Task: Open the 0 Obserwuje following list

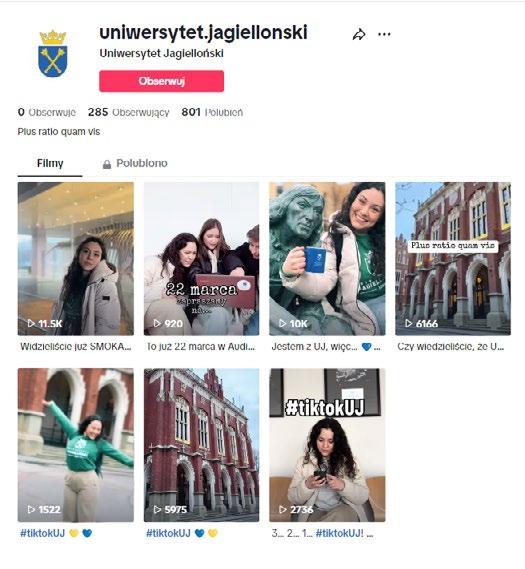Action: click(47, 112)
